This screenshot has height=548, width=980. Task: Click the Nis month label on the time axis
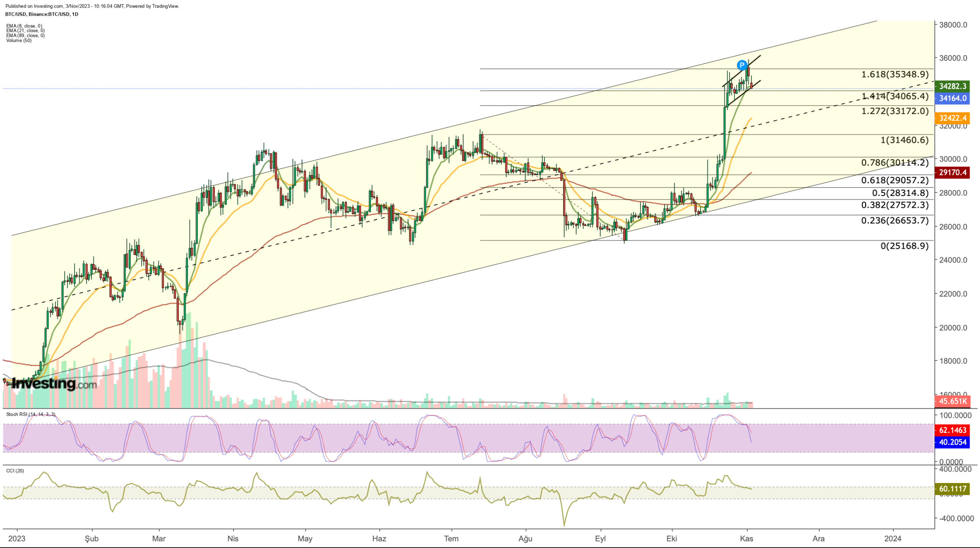[x=233, y=539]
